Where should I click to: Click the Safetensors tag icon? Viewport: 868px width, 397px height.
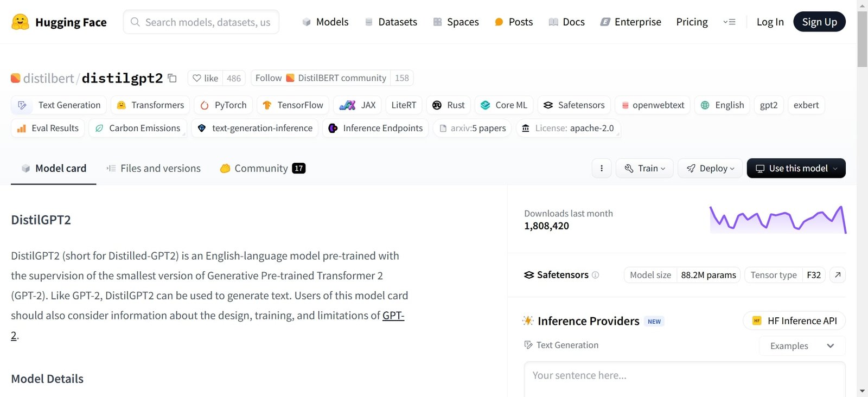point(548,105)
